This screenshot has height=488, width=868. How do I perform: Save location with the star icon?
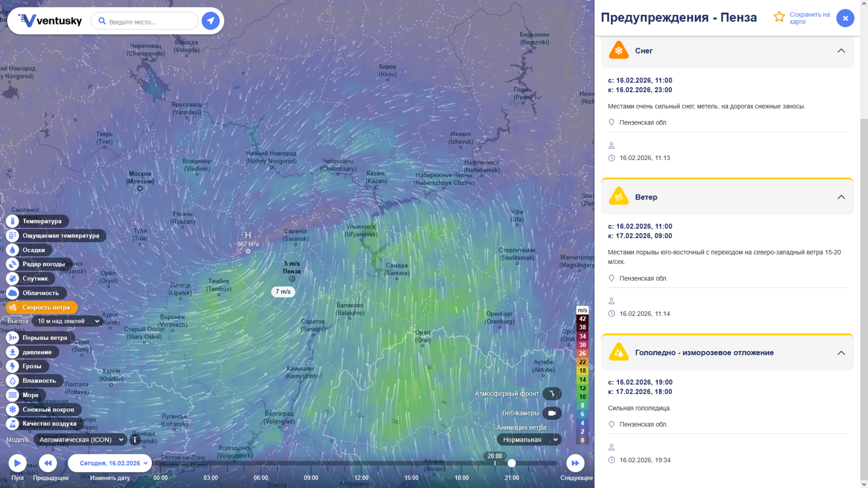pyautogui.click(x=779, y=17)
